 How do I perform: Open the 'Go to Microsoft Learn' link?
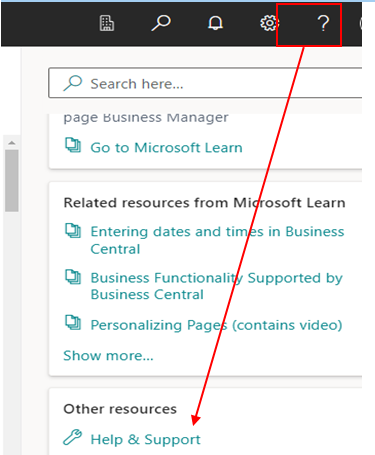pos(166,148)
